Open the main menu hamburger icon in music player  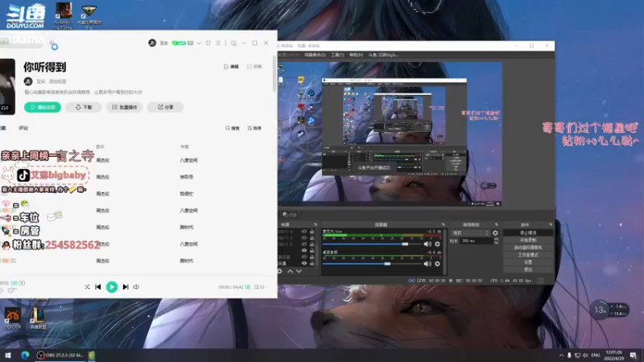click(x=218, y=43)
